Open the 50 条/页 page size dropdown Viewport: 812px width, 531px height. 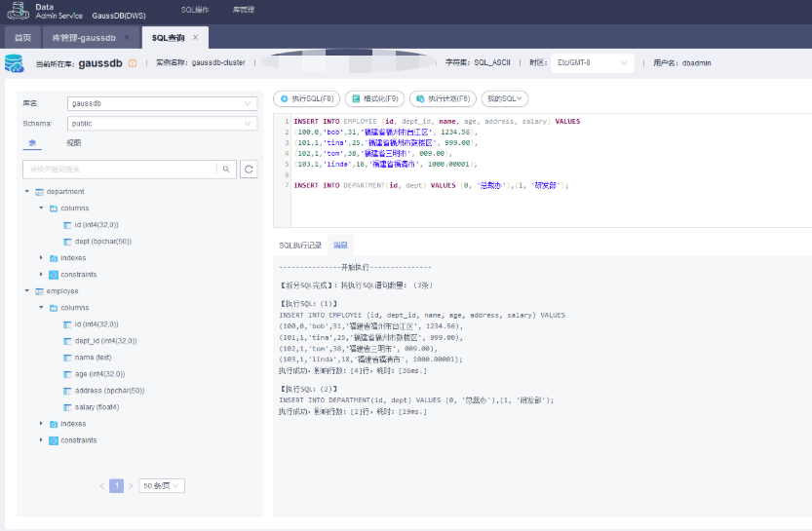(x=162, y=486)
